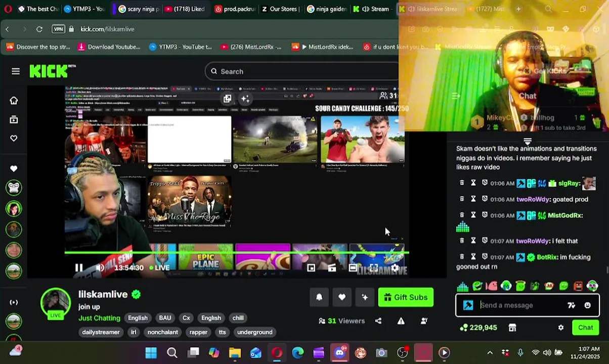Click in the Send a message field
Viewport: 609px width, 364px height.
tap(521, 305)
